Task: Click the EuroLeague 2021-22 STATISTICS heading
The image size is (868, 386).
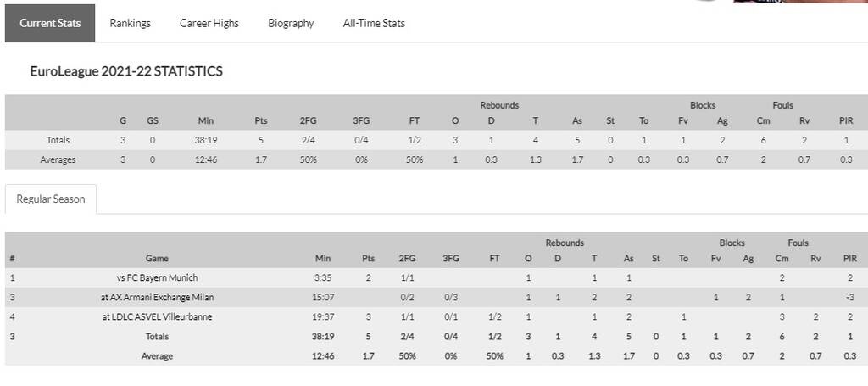Action: (x=126, y=71)
